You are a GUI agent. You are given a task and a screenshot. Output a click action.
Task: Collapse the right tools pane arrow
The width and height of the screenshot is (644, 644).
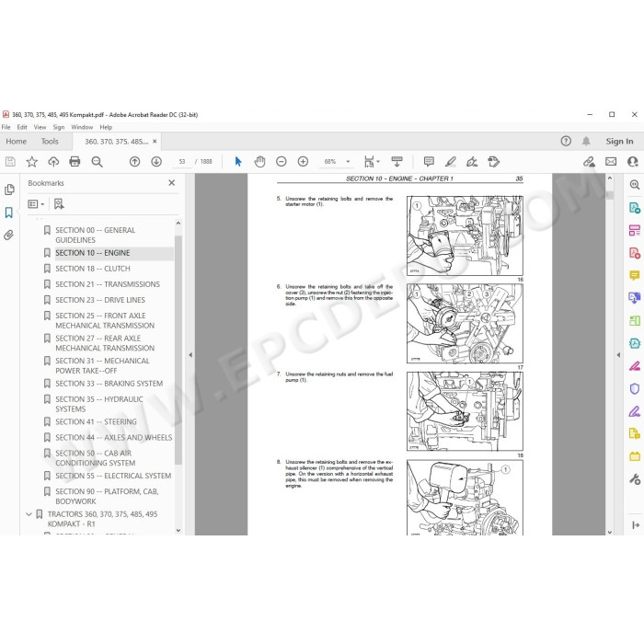618,355
